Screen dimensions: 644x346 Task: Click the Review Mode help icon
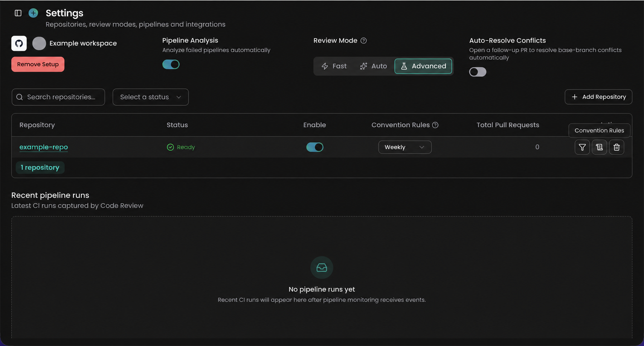pos(363,41)
